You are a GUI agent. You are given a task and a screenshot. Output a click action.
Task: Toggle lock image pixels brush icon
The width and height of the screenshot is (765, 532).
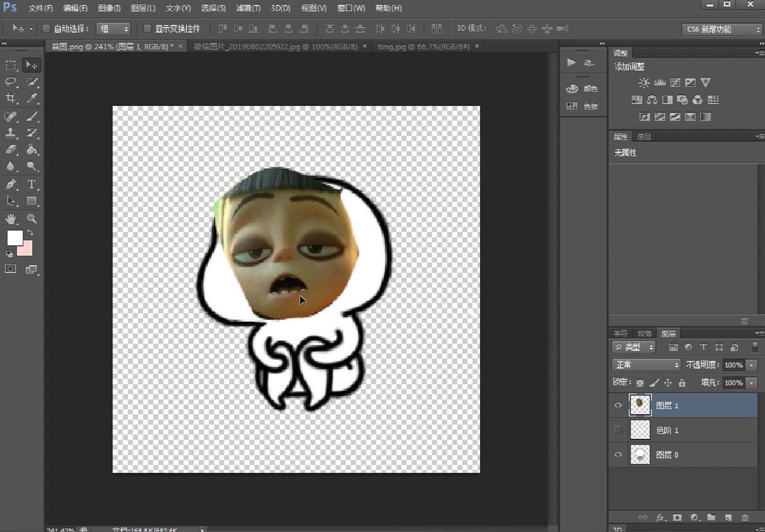coord(654,383)
